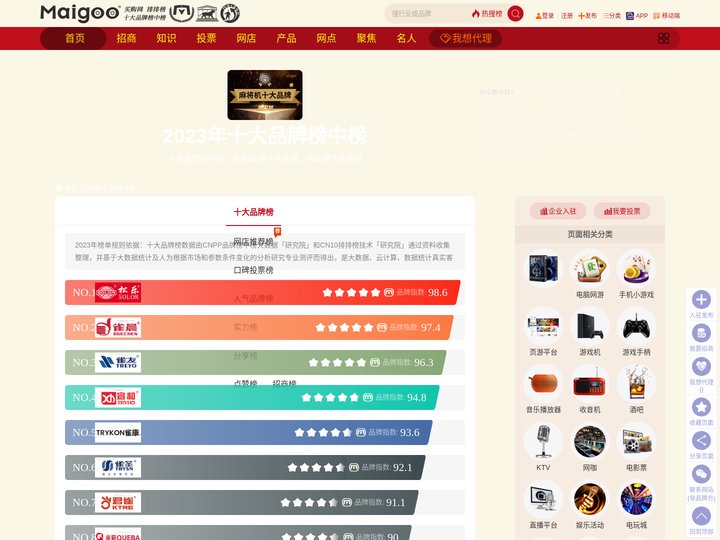This screenshot has width=720, height=540.
Task: Open the 游戏手柄 category icon
Action: tap(636, 326)
